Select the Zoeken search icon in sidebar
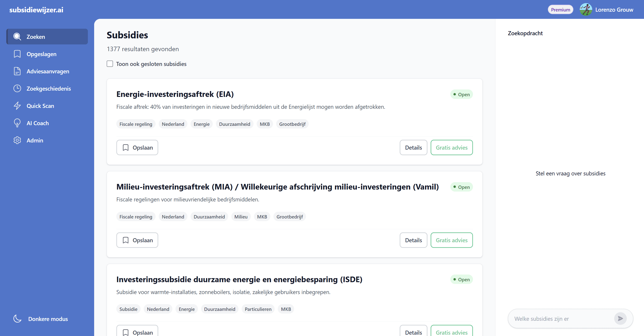Viewport: 644px width, 336px height. tap(17, 36)
